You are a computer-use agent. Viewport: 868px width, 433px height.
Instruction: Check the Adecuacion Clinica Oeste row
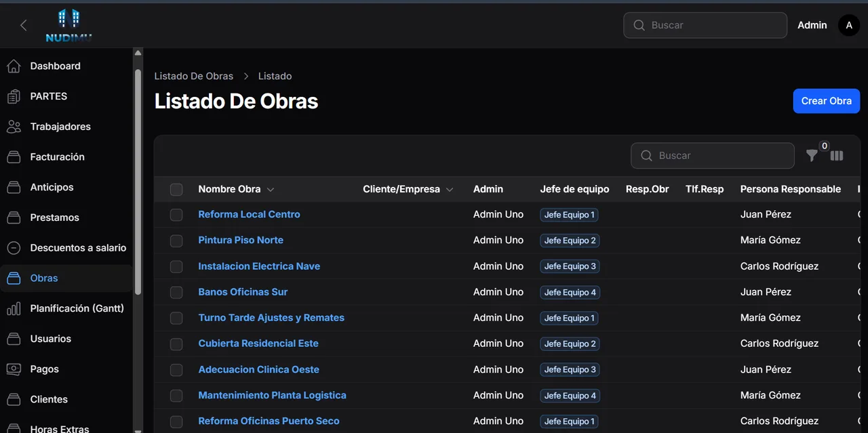pos(176,370)
